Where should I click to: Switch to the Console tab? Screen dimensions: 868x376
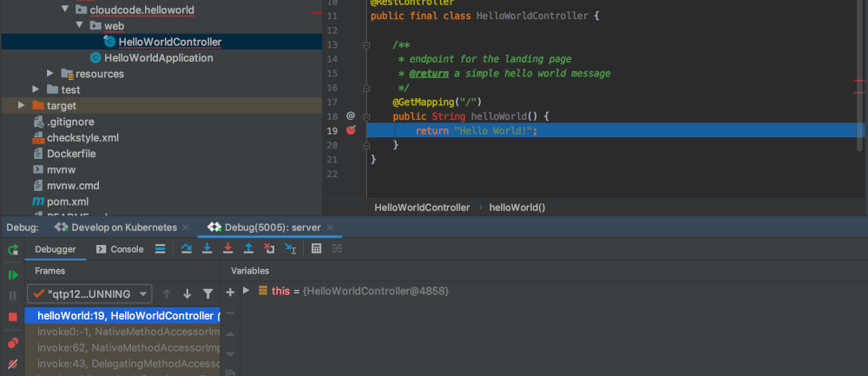point(120,249)
